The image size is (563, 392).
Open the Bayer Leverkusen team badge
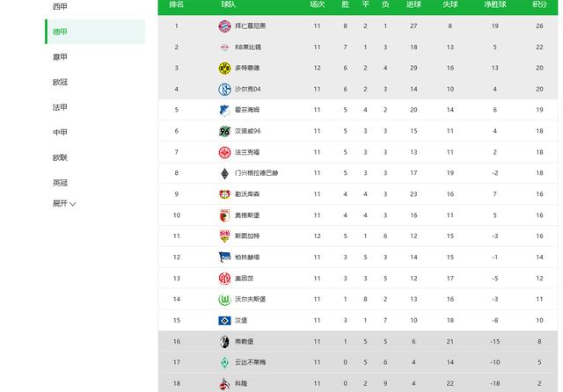[225, 194]
